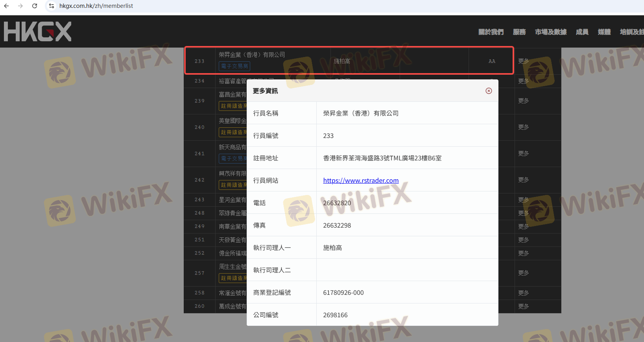Open the 市場及數據 menu
Viewport: 644px width, 342px height.
[x=550, y=32]
